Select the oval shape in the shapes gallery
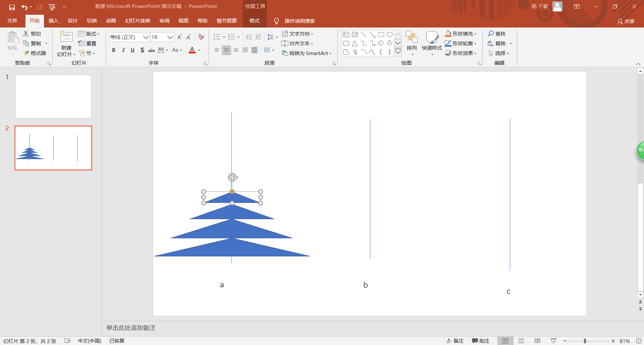644x345 pixels. tap(389, 35)
